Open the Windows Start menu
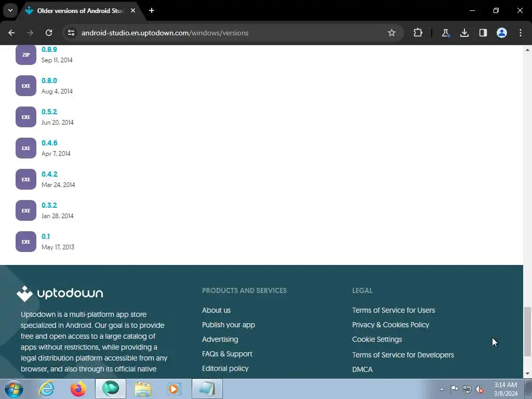The height and width of the screenshot is (399, 532). pyautogui.click(x=14, y=389)
